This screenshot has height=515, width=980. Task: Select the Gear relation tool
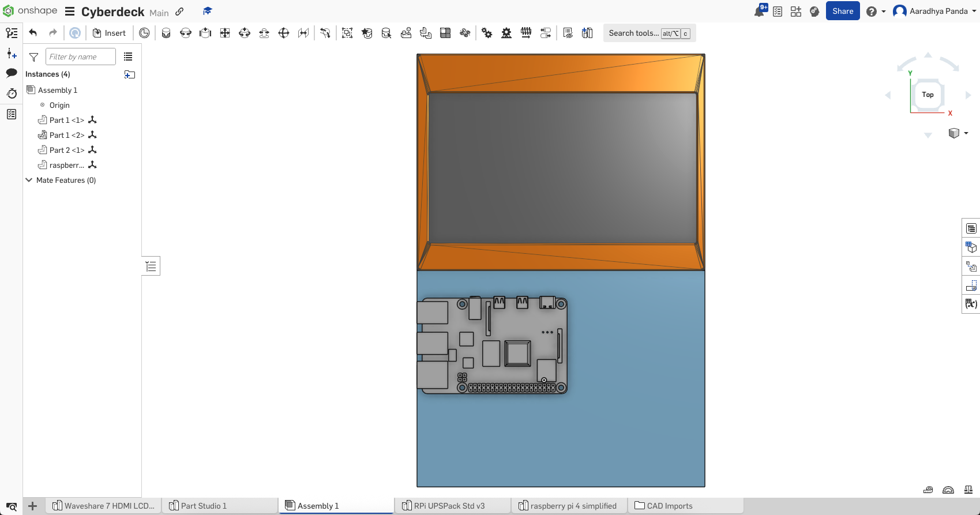pos(487,33)
